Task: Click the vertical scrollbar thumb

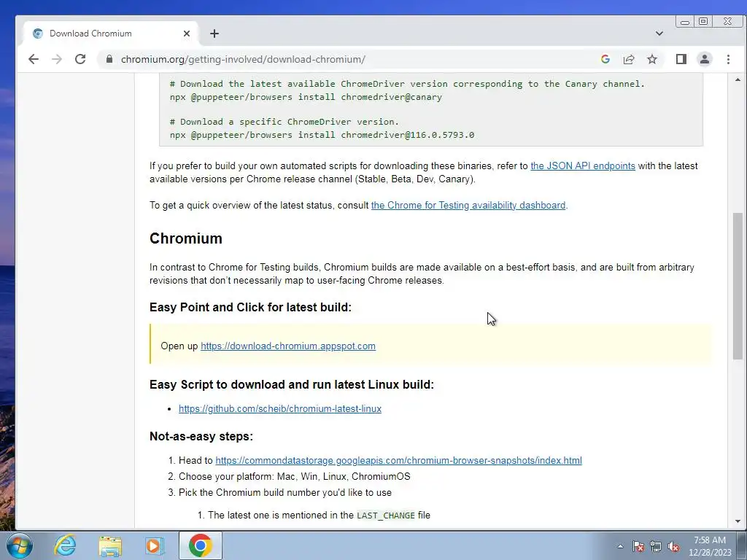Action: [738, 286]
